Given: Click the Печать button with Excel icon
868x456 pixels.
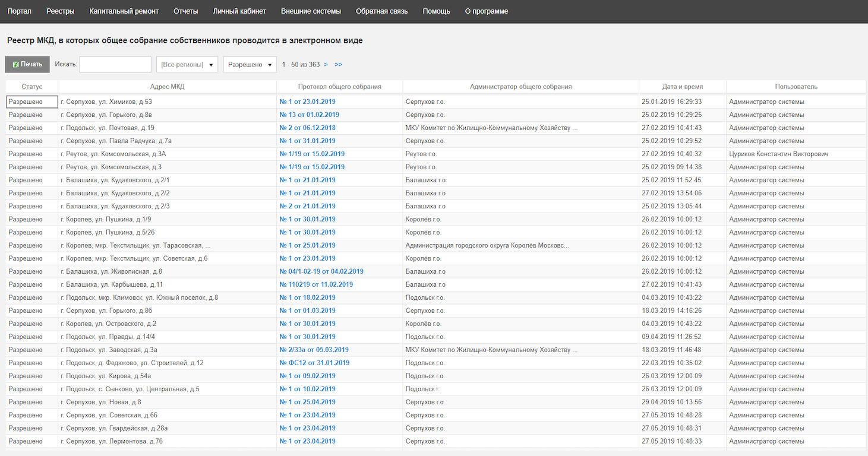Looking at the screenshot, I should (x=27, y=65).
